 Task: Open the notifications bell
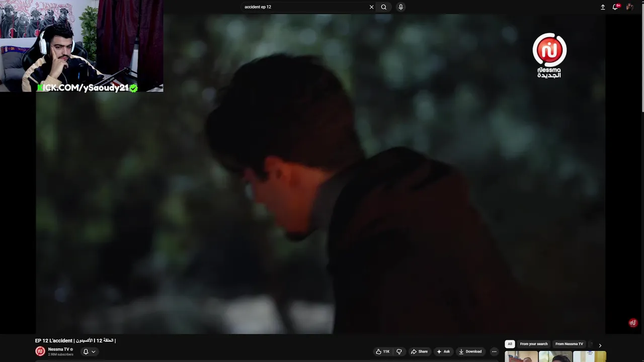615,7
